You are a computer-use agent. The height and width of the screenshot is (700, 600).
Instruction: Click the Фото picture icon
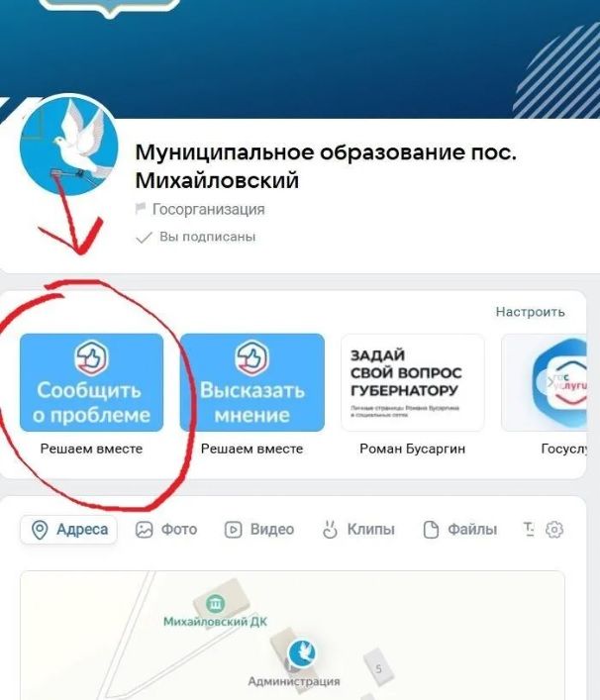[x=145, y=530]
